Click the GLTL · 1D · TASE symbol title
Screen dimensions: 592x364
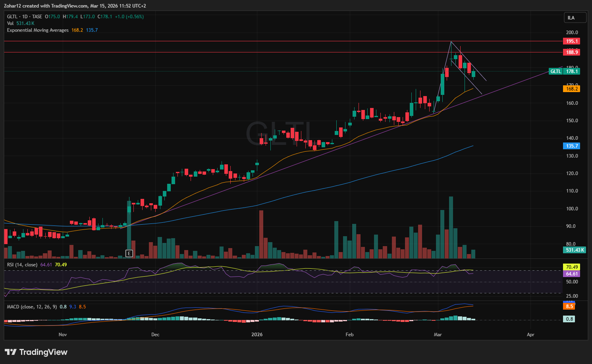[x=25, y=17]
